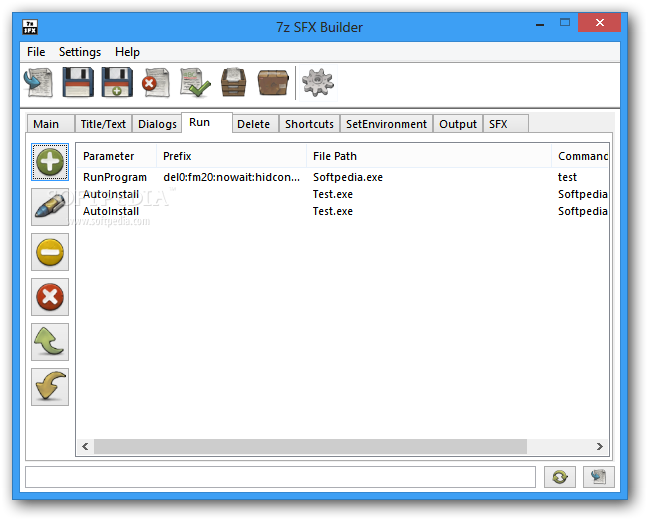The image size is (648, 520).
Task: Move entry down with yellow arrow
Action: (50, 387)
